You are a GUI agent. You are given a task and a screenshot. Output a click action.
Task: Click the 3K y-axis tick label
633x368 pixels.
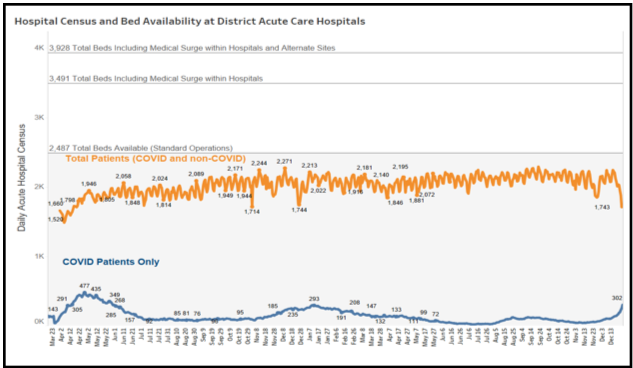(x=39, y=117)
